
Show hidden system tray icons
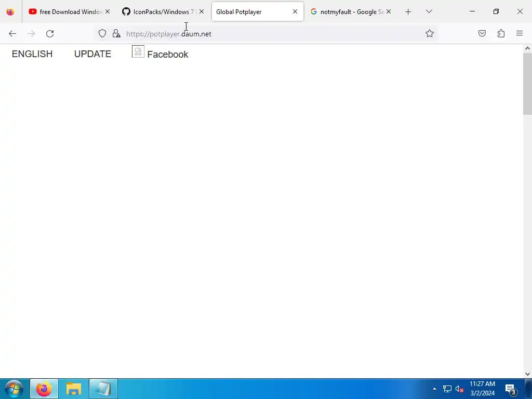click(x=434, y=389)
